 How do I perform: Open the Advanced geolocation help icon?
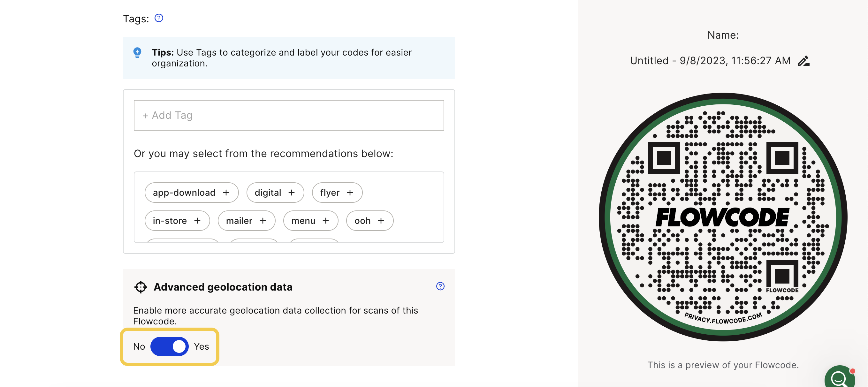440,286
